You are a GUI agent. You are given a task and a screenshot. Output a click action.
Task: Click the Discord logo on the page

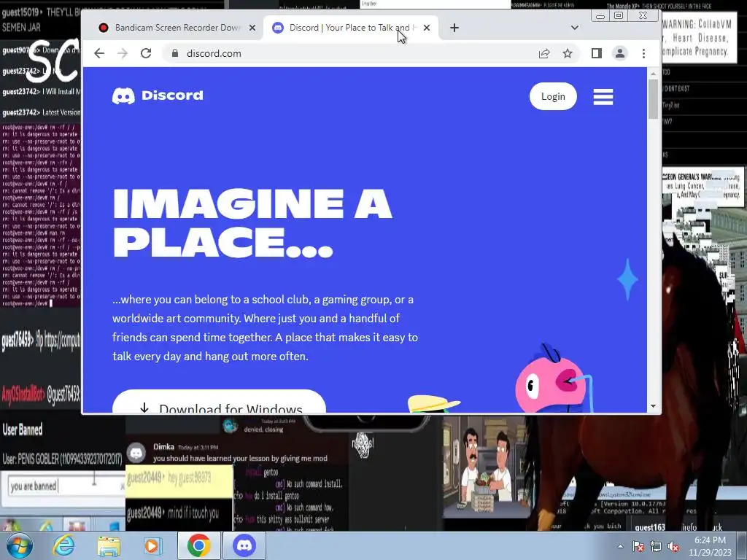158,96
